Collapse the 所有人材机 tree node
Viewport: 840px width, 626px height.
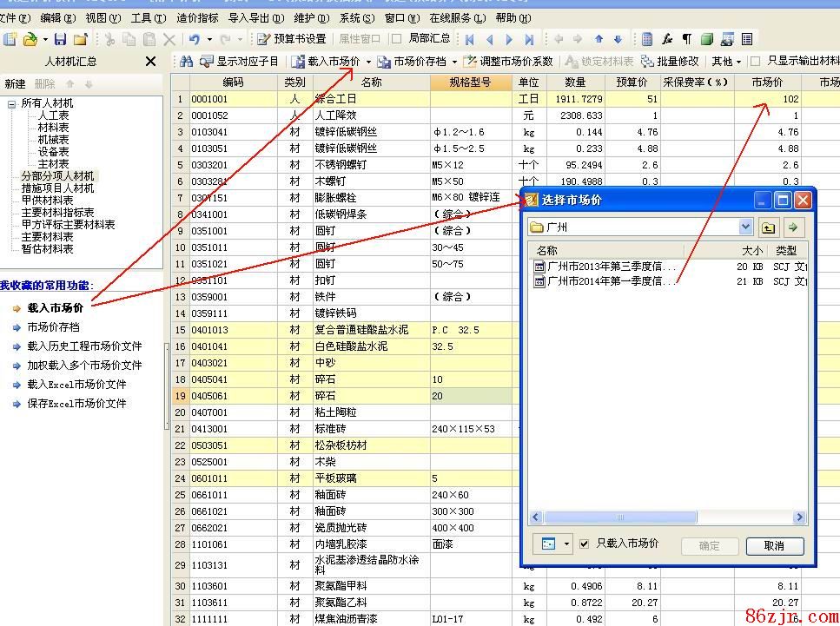coord(12,103)
